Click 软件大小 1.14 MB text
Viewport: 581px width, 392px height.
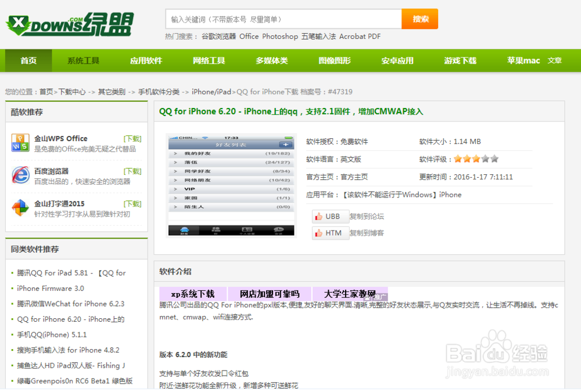(x=450, y=142)
